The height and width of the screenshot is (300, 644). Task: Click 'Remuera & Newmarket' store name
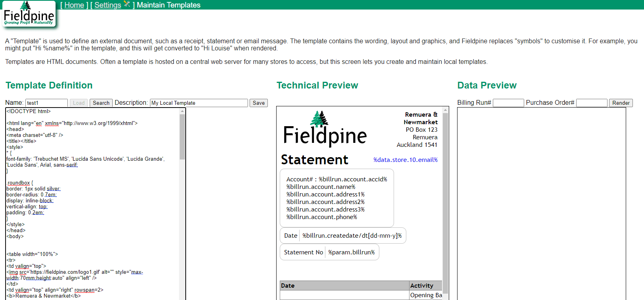pyautogui.click(x=421, y=118)
